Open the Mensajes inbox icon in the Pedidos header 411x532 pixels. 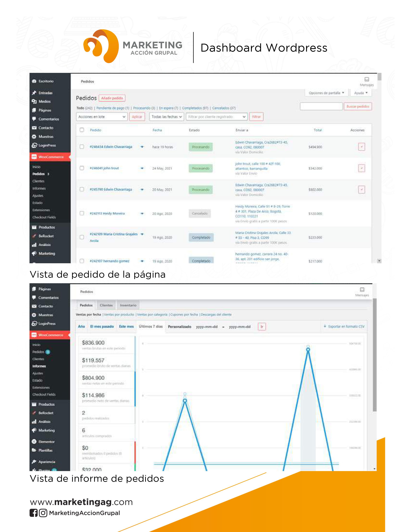[x=367, y=79]
